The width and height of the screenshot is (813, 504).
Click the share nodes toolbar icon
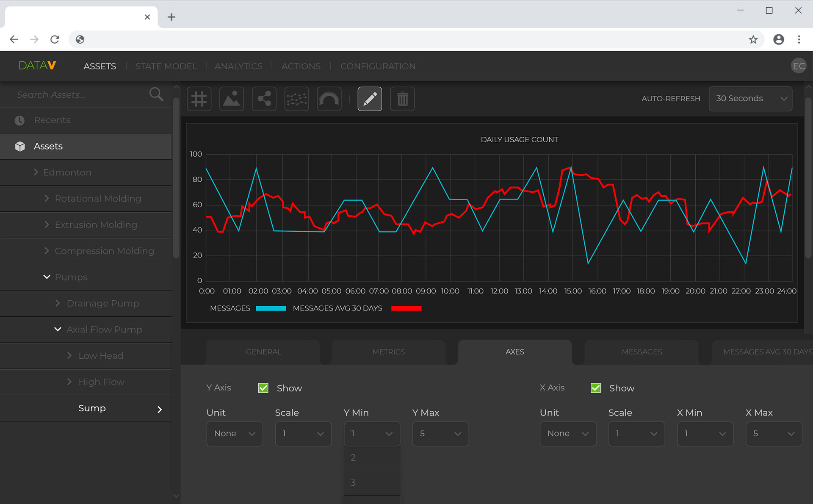tap(264, 99)
